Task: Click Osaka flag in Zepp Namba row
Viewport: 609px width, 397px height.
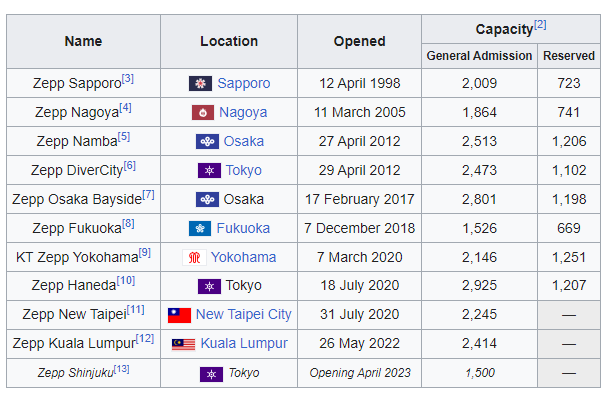Action: click(x=207, y=141)
